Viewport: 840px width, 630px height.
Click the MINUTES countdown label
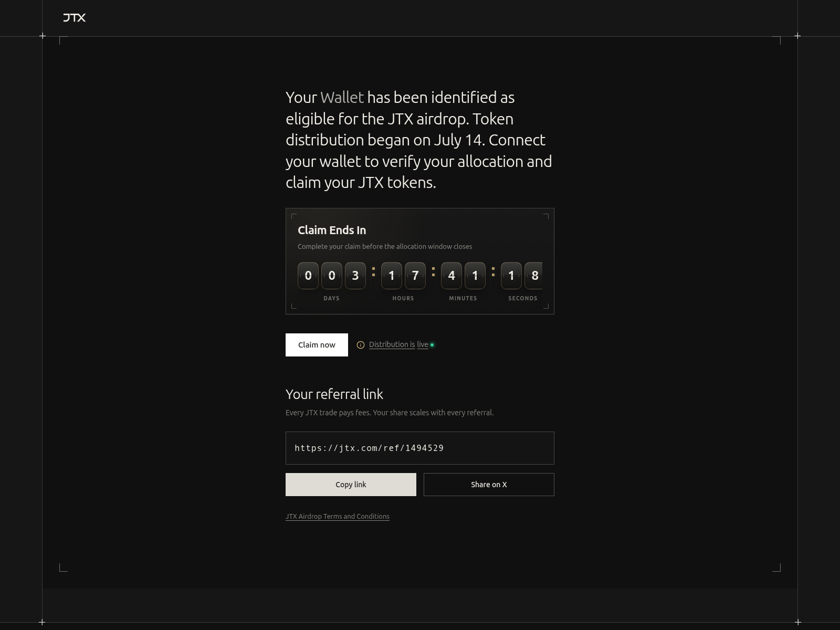pos(463,298)
